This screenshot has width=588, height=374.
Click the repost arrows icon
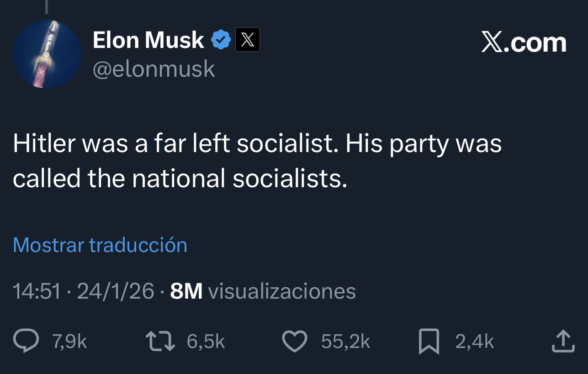[160, 341]
